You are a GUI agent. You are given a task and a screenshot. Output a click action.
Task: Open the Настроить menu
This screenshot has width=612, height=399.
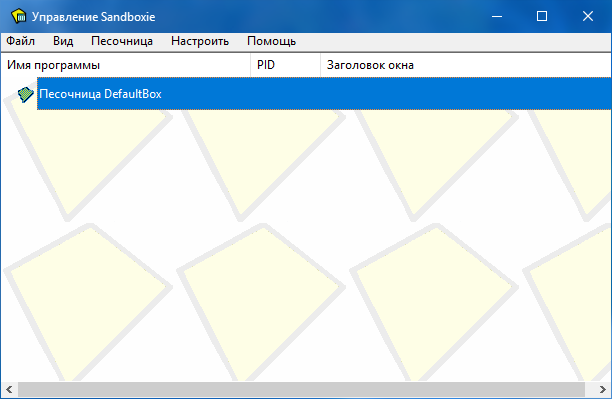pos(200,41)
